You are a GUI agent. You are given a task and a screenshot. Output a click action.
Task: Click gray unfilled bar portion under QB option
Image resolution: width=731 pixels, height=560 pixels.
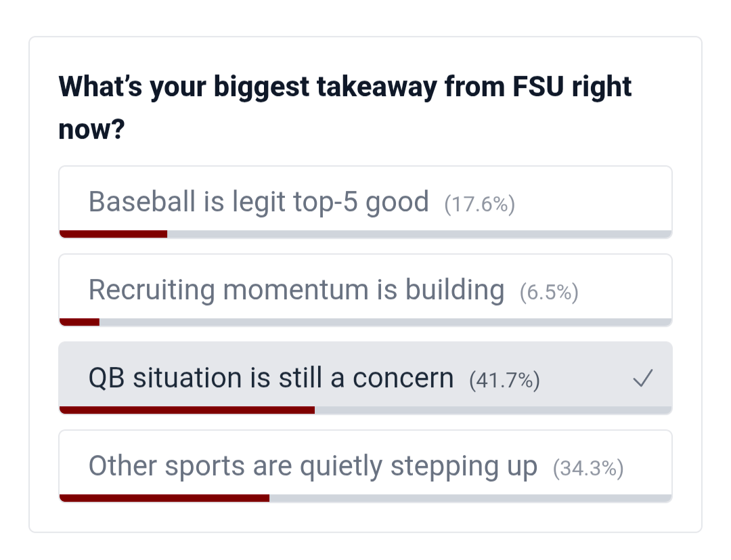(x=493, y=410)
